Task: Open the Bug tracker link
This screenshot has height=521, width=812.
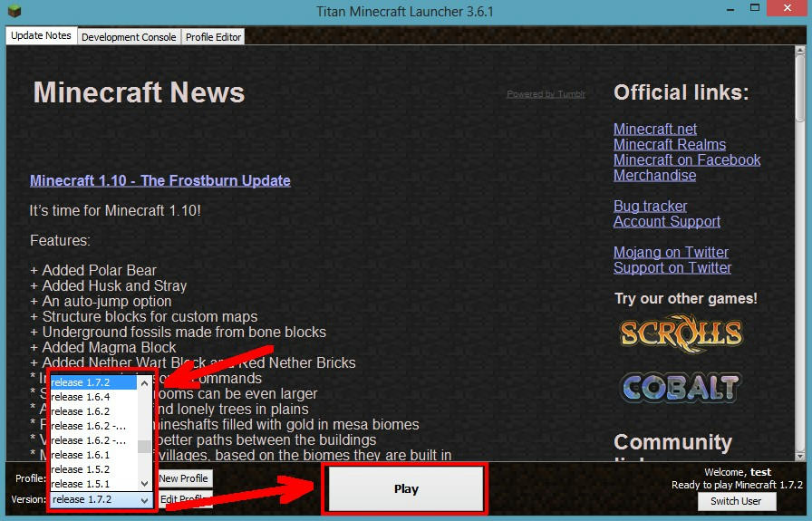Action: pos(650,206)
